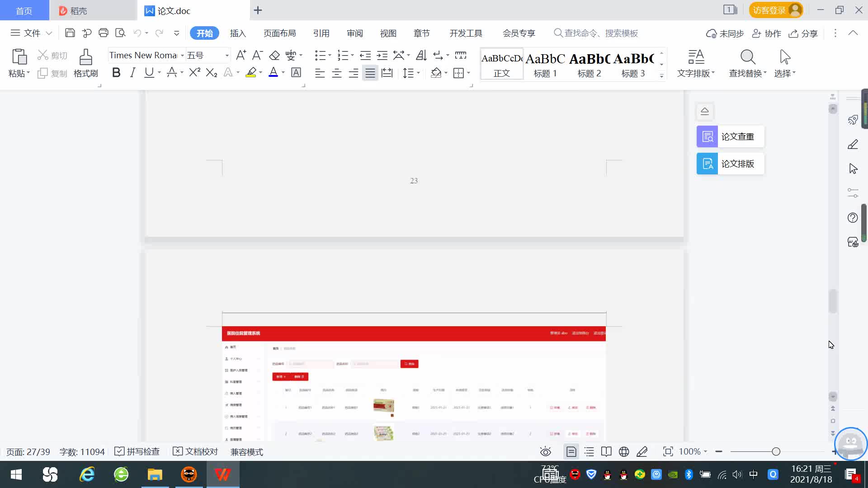Toggle Underline formatting
Screen dimensions: 868x488
(149, 72)
